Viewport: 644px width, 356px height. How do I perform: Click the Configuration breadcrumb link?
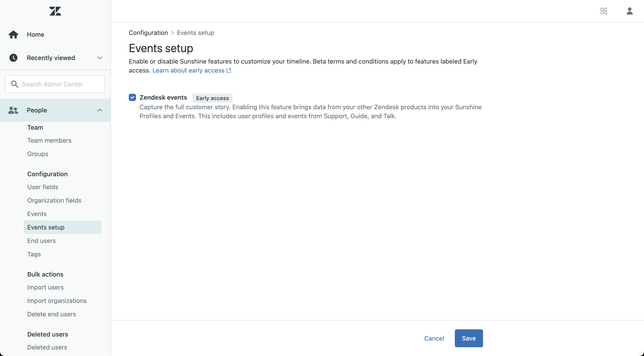pyautogui.click(x=148, y=33)
